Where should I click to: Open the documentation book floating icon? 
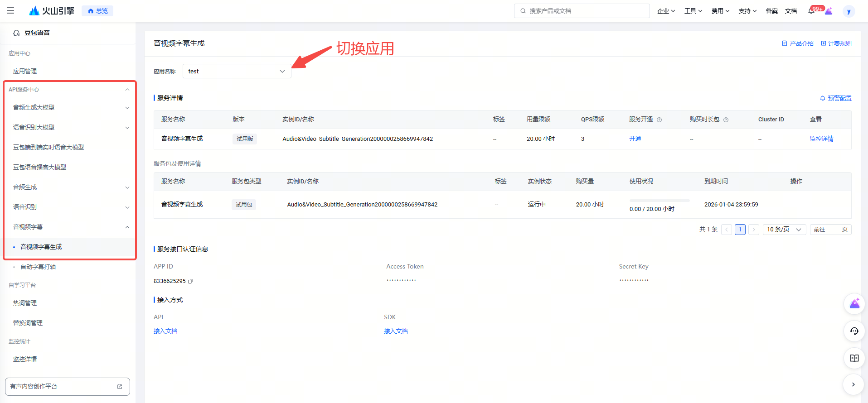[854, 358]
